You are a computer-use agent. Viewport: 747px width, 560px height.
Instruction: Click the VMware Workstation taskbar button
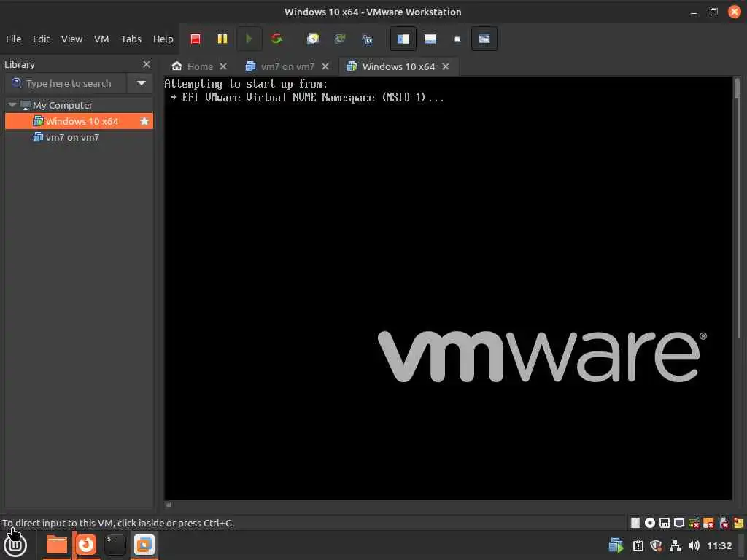pos(144,545)
